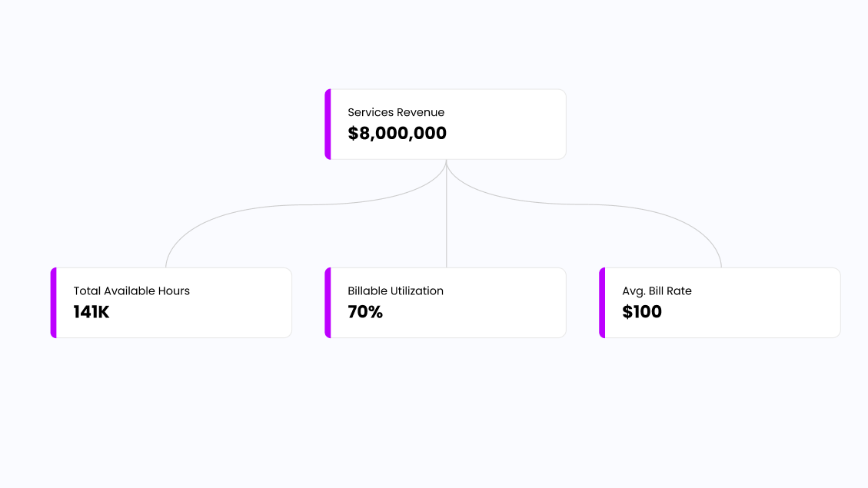Click the Total Available Hours label
Screen dimensions: 868x488
131,291
